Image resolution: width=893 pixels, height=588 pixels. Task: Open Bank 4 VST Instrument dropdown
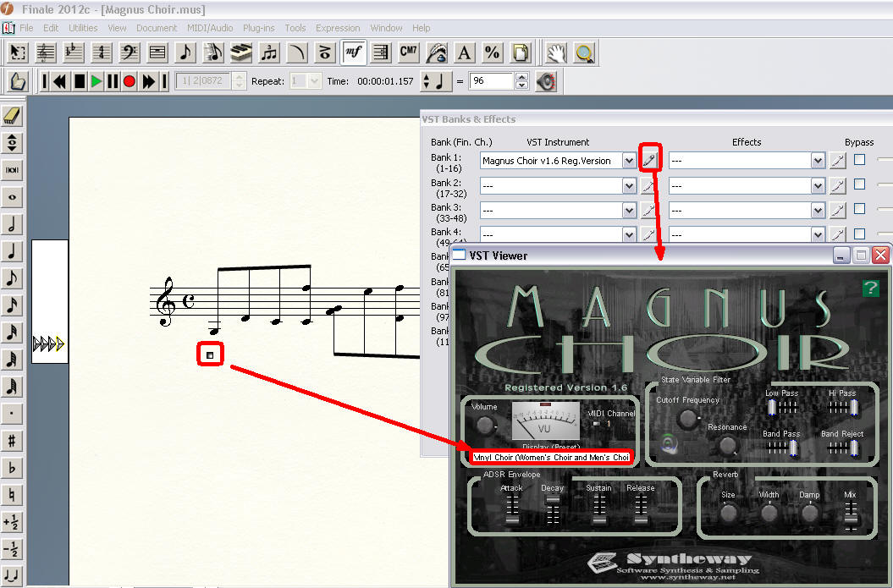tap(629, 234)
